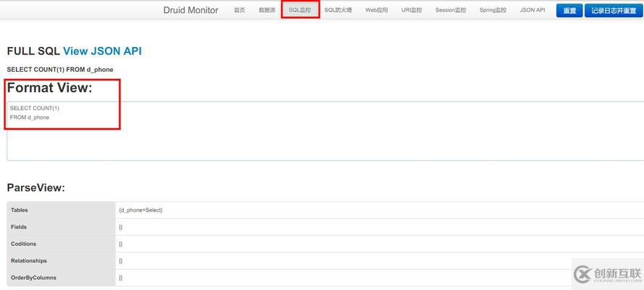Click the SELECT COUNT(1) line in Format View
644x290 pixels.
35,109
